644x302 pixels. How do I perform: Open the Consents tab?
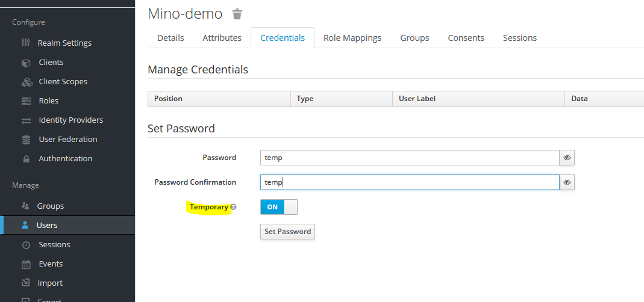point(466,38)
